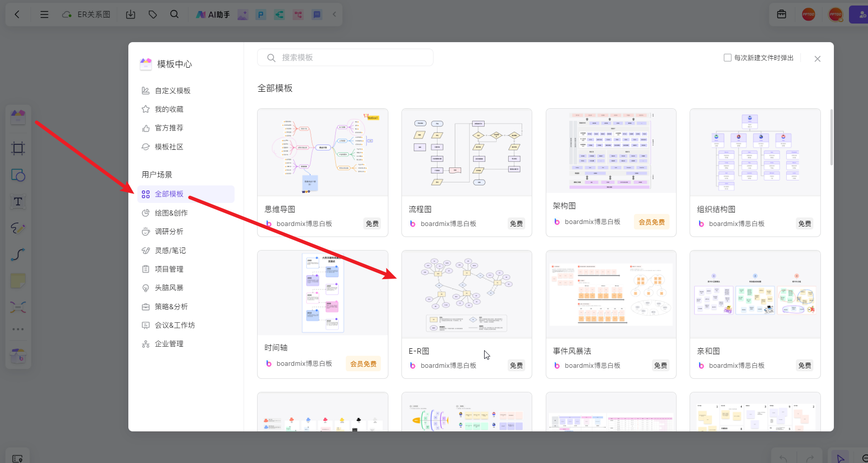
Task: Open the 流程图 template thumbnail
Action: point(467,152)
